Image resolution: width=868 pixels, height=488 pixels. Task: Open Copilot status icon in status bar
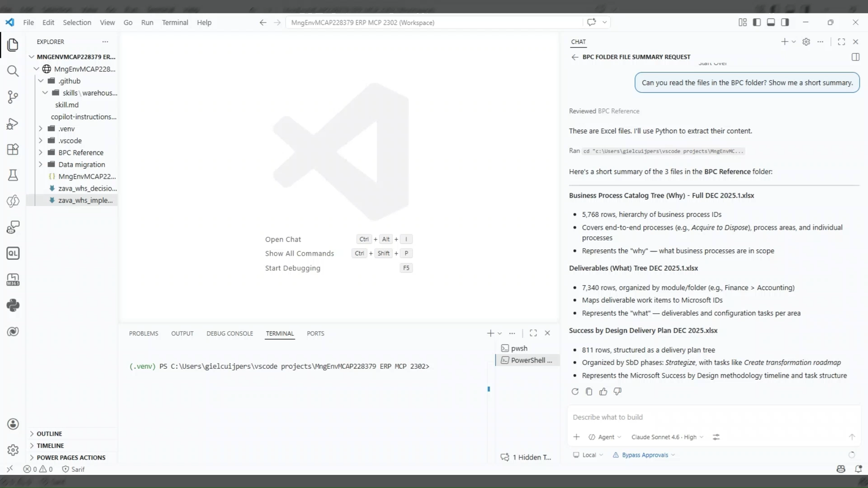(x=841, y=469)
